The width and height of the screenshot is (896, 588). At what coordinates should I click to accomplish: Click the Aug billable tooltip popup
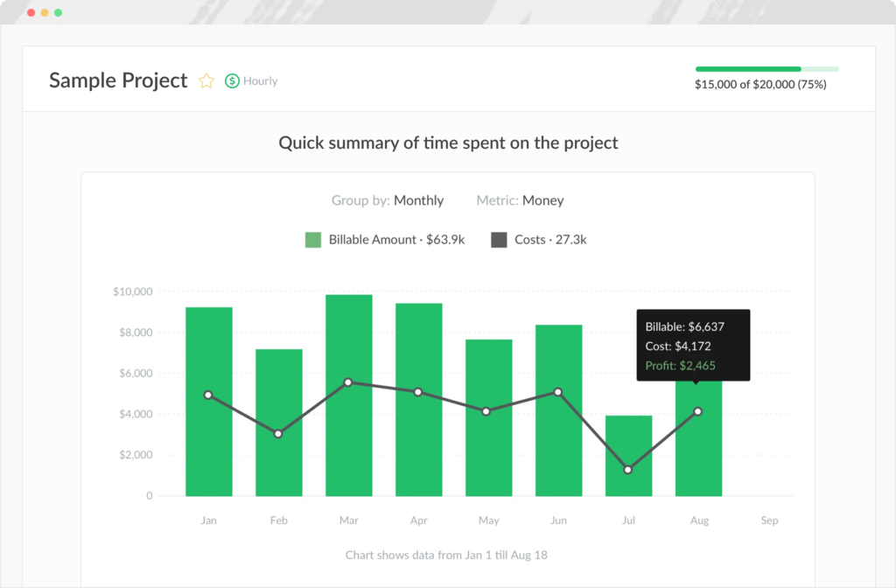tap(693, 344)
